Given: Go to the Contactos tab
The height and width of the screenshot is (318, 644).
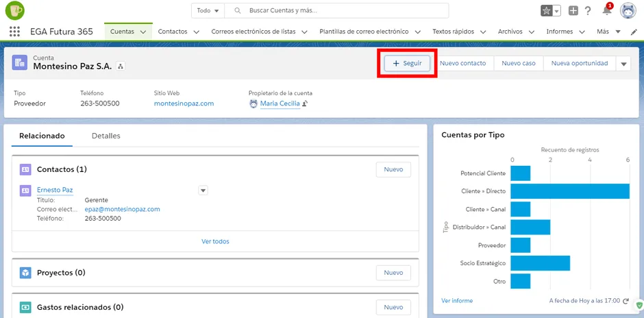Looking at the screenshot, I should (173, 32).
